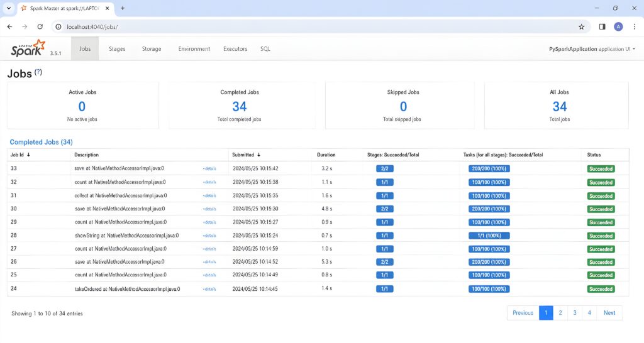644x343 pixels.
Task: Expand details for job 24
Action: [209, 289]
